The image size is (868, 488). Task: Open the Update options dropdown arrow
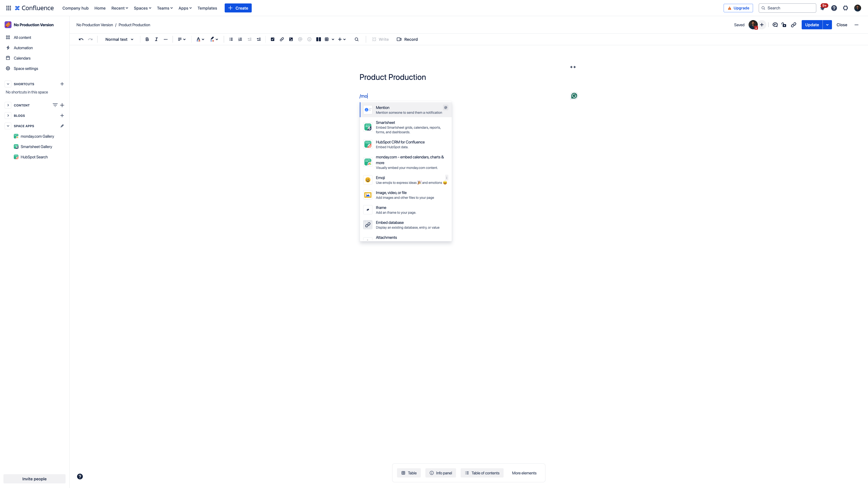(827, 25)
